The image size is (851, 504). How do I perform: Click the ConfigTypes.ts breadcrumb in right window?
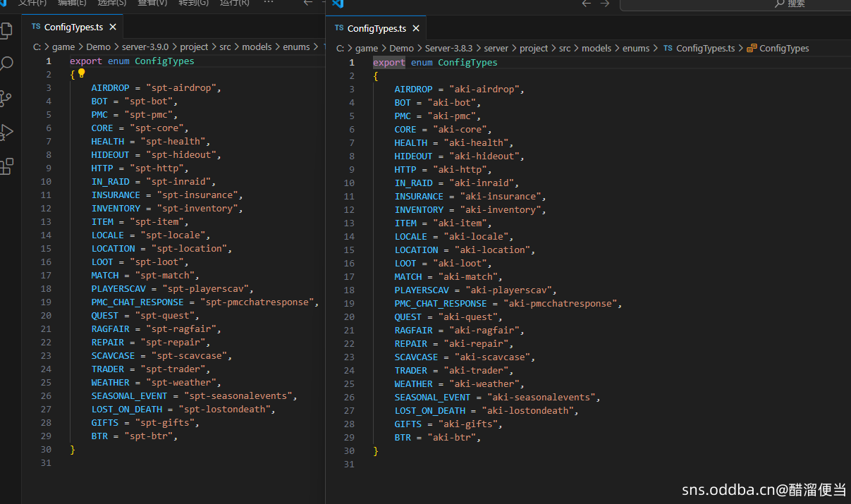tap(704, 48)
